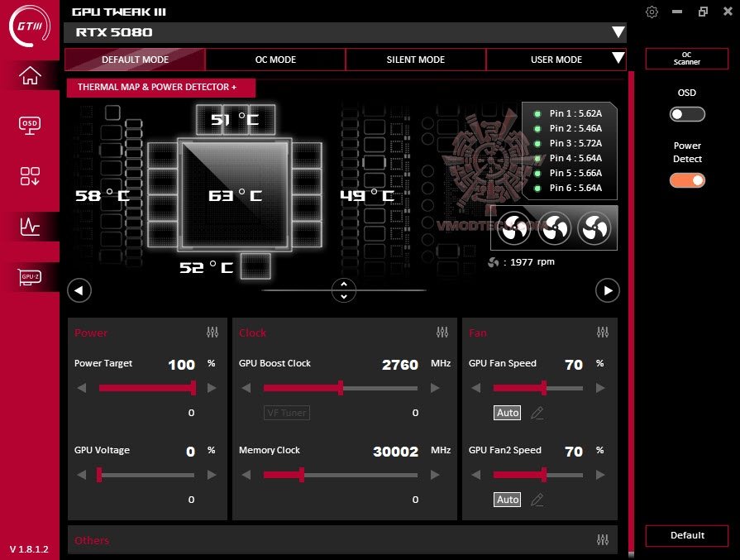740x560 pixels.
Task: Switch to Silent Mode tab
Action: point(416,60)
